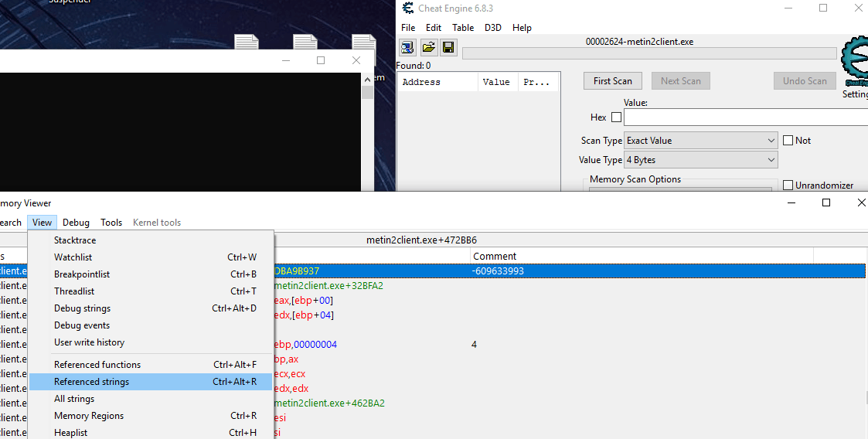Click the first desktop document icon
Screen dimensions: 868x439
247,42
